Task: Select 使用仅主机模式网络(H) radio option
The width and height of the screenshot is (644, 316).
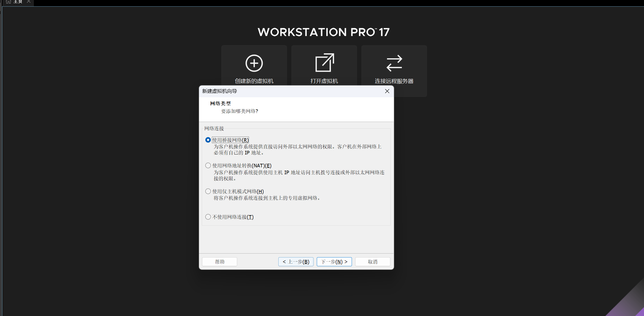Action: click(208, 191)
